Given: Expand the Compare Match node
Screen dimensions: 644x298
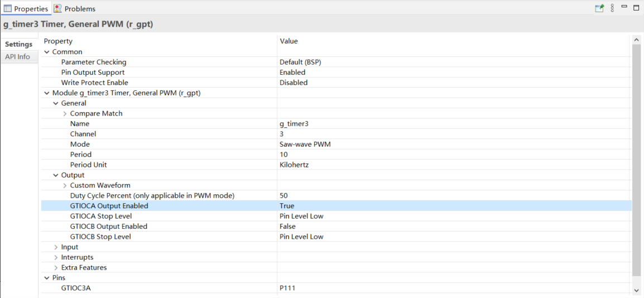Looking at the screenshot, I should tap(65, 114).
